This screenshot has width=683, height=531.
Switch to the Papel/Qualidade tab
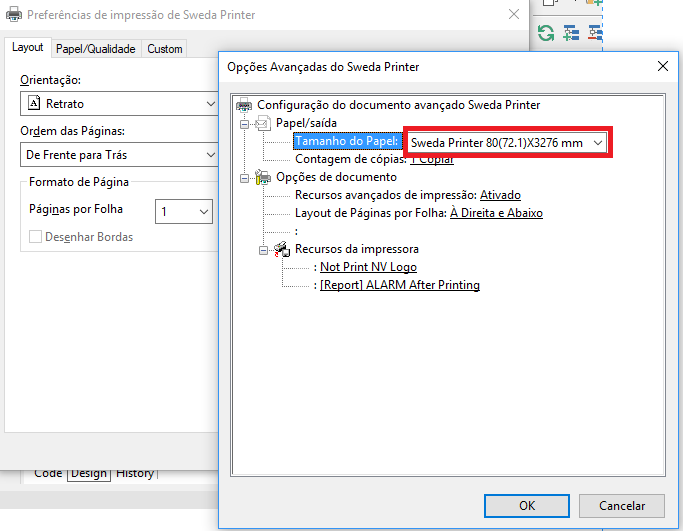(96, 49)
